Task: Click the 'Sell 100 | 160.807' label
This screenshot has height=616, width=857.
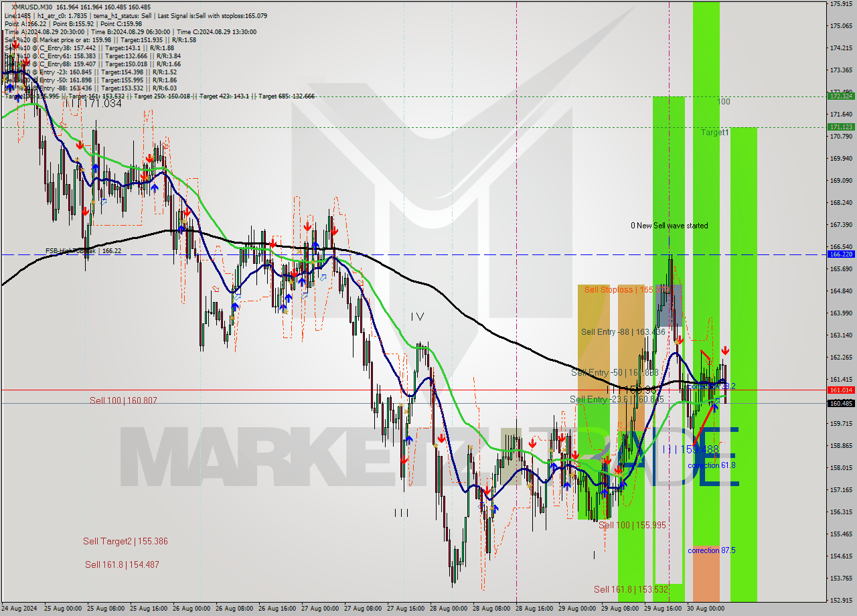Action: pyautogui.click(x=124, y=400)
